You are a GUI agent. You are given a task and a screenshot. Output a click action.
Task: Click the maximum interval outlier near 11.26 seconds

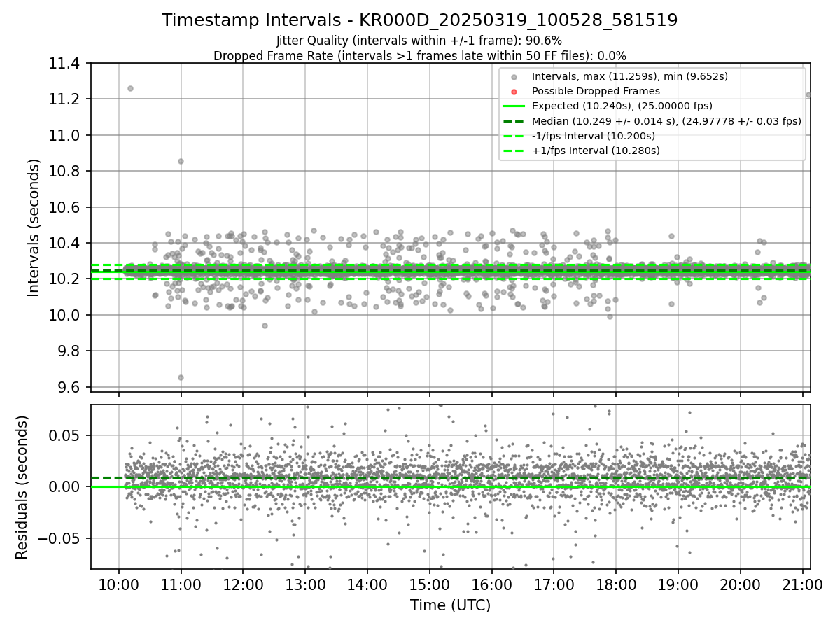130,88
